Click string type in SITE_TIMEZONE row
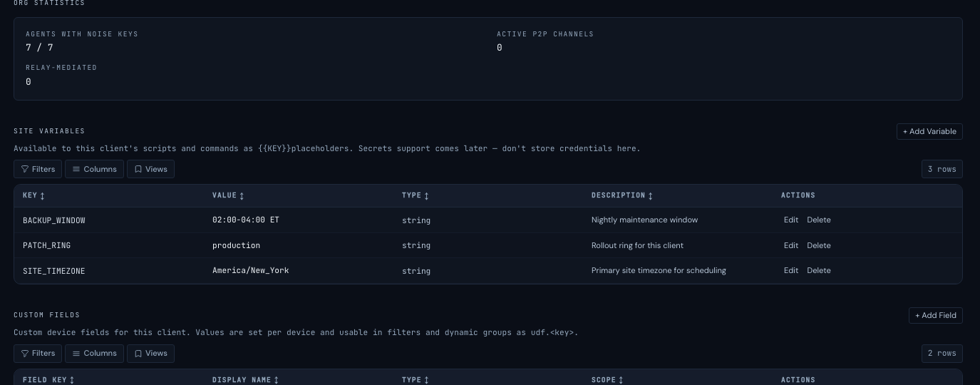The width and height of the screenshot is (980, 385). click(416, 271)
